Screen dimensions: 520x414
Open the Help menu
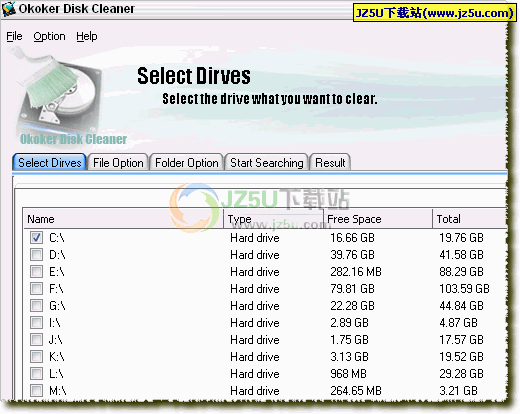tap(87, 36)
